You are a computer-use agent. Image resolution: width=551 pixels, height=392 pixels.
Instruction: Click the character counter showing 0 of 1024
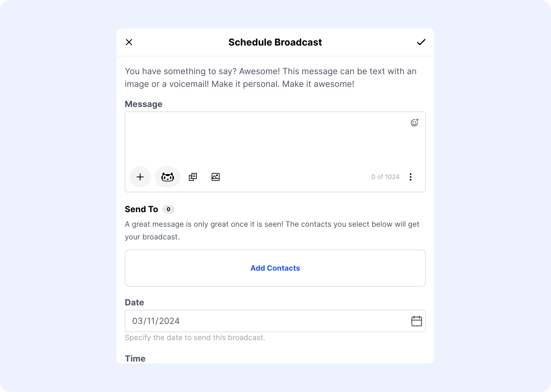(385, 177)
